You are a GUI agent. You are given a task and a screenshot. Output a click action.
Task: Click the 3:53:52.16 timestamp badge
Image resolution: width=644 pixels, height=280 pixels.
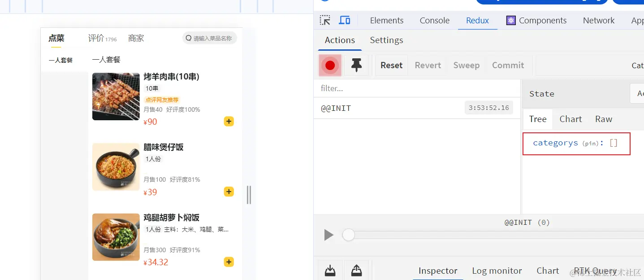(x=489, y=108)
